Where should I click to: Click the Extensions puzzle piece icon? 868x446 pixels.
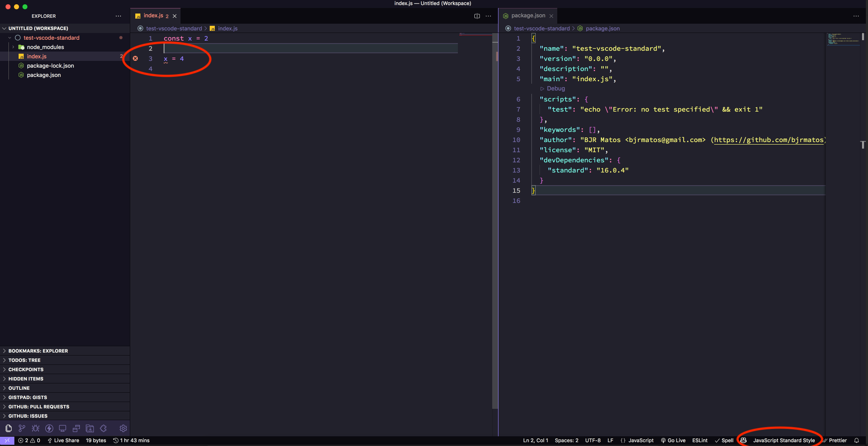point(103,428)
